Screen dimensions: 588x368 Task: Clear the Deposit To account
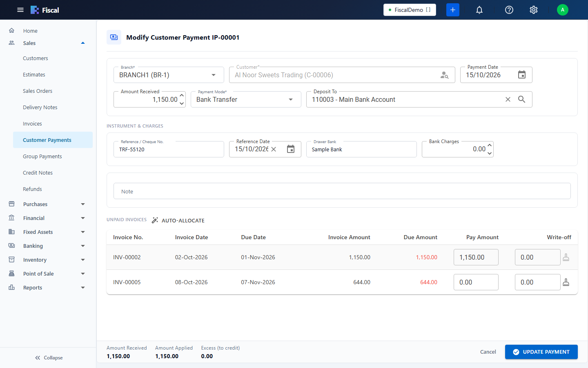(x=508, y=99)
